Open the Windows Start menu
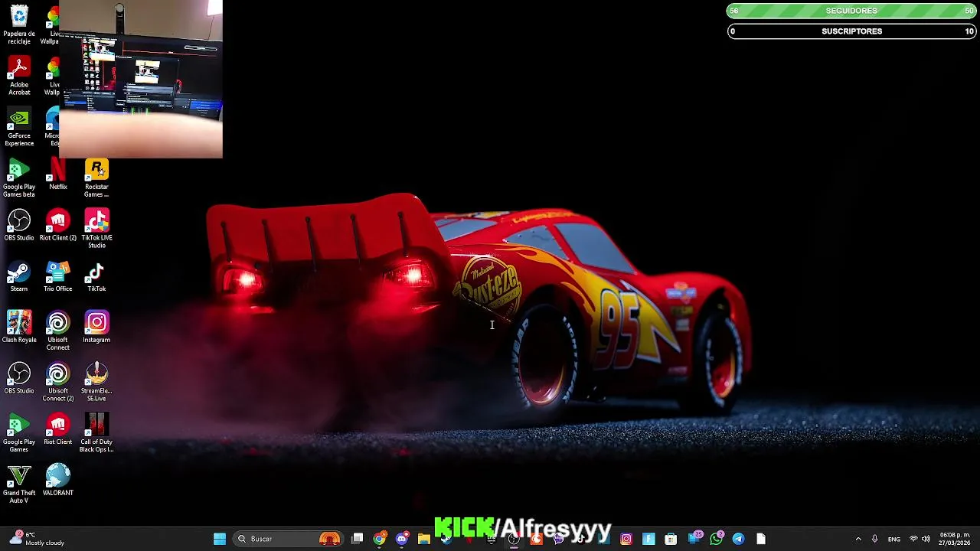The width and height of the screenshot is (980, 551). (x=220, y=539)
